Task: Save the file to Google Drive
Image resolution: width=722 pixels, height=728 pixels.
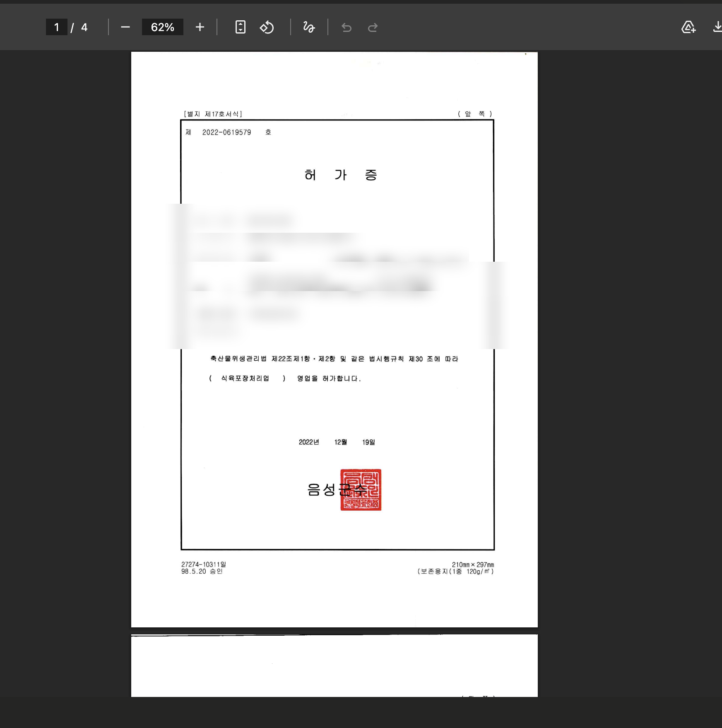Action: coord(688,27)
